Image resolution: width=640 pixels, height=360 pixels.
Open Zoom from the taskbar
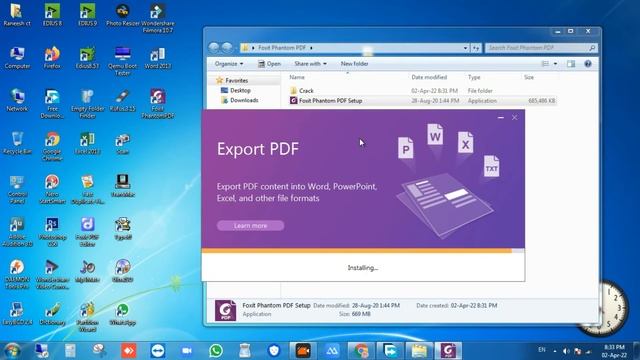click(x=187, y=351)
